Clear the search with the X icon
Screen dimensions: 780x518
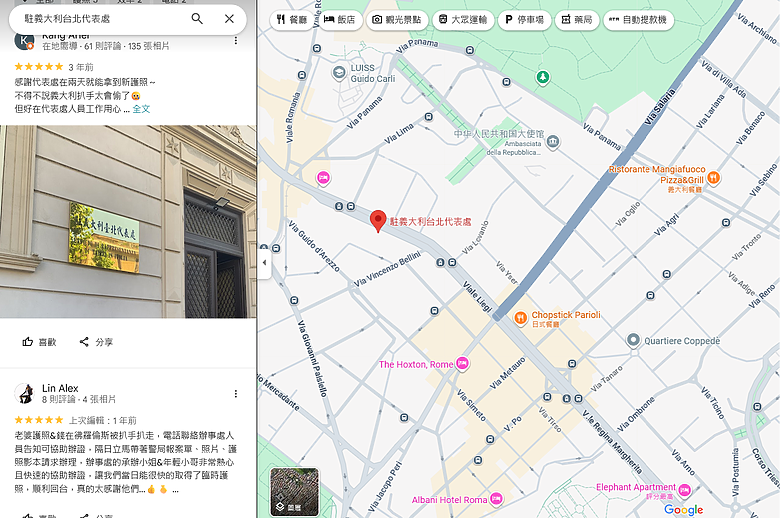pos(229,19)
